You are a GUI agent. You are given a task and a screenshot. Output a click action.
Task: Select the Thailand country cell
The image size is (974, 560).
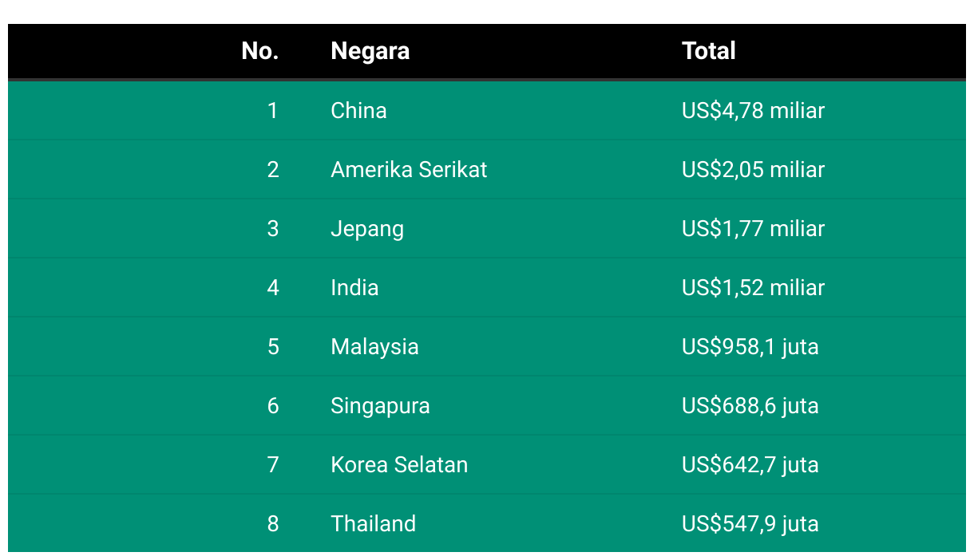(373, 523)
